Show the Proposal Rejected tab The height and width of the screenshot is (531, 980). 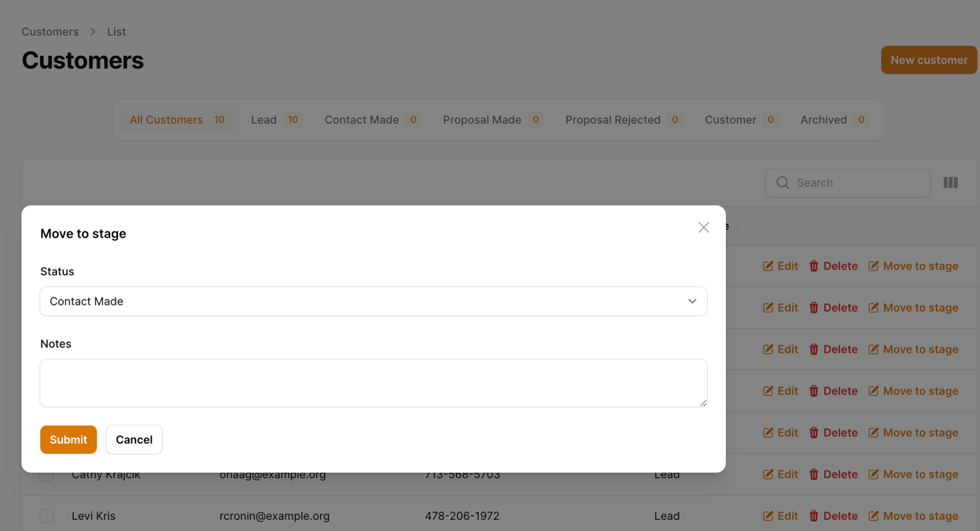click(x=623, y=120)
